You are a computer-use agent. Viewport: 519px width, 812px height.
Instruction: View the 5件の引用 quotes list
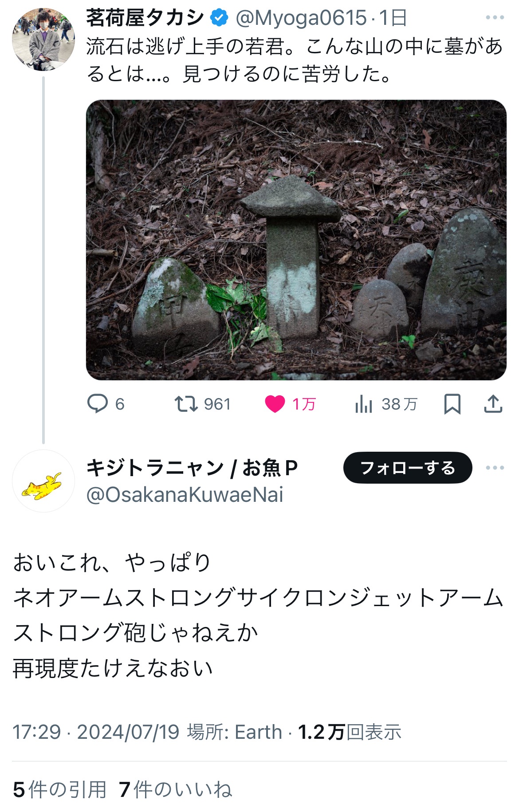tap(60, 789)
